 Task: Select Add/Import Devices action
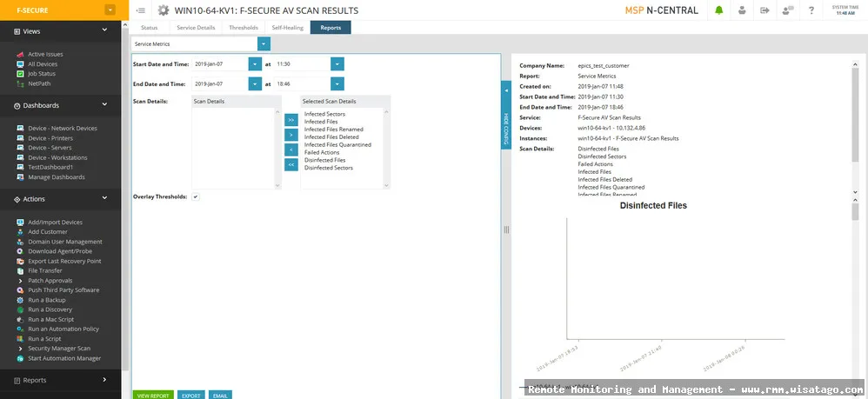[x=56, y=223]
